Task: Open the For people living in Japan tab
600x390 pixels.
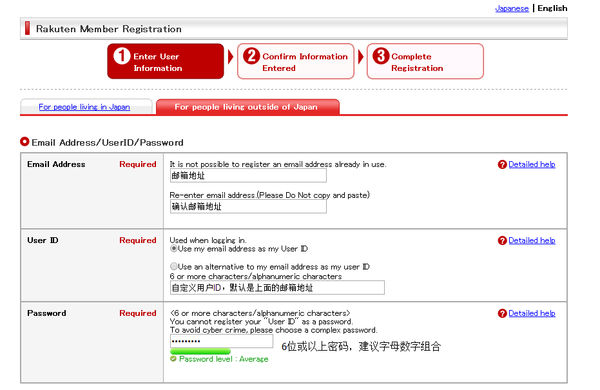Action: pyautogui.click(x=84, y=107)
